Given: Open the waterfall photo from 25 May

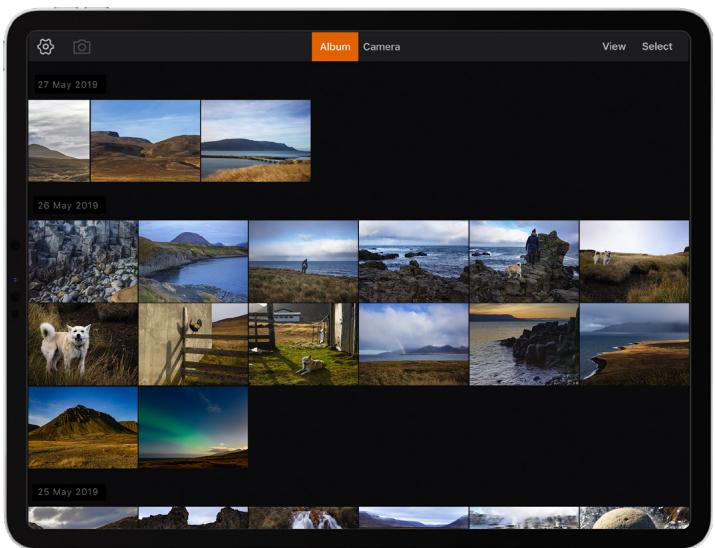Looking at the screenshot, I should point(304,518).
